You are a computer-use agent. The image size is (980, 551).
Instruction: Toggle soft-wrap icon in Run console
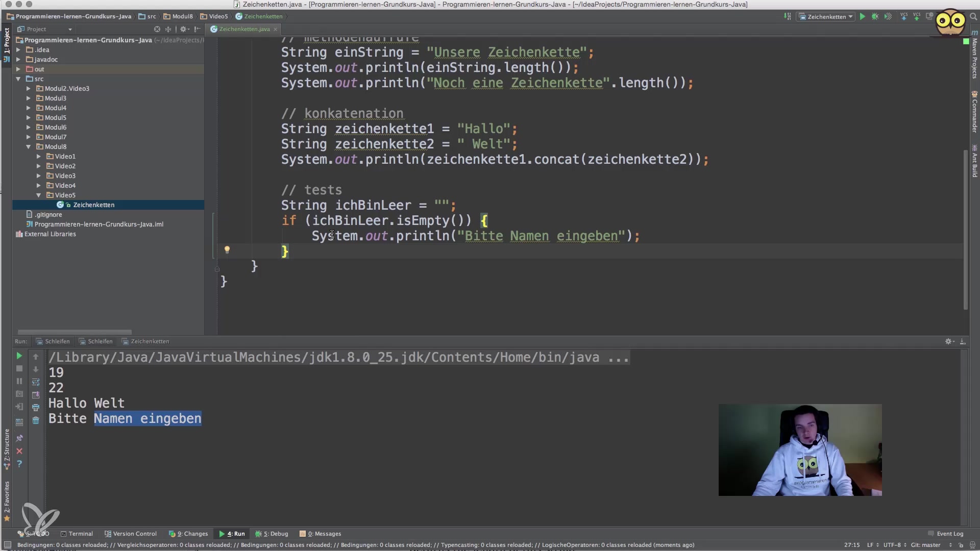point(36,382)
